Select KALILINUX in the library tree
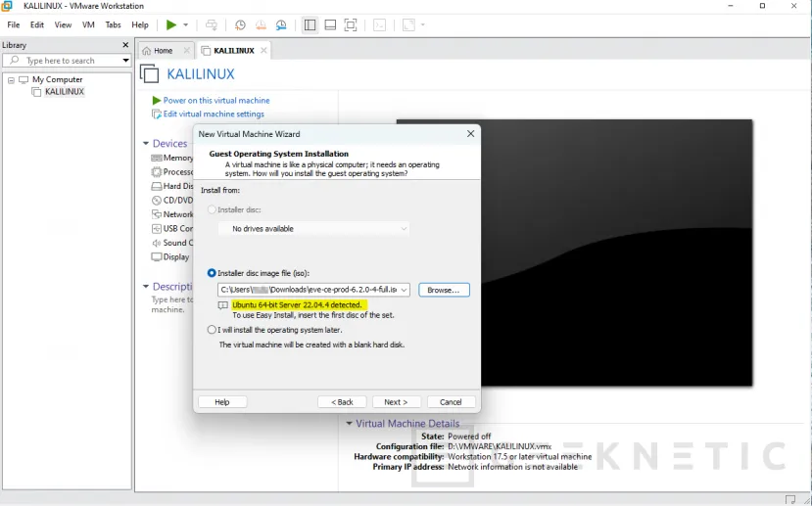This screenshot has height=506, width=812. (64, 92)
